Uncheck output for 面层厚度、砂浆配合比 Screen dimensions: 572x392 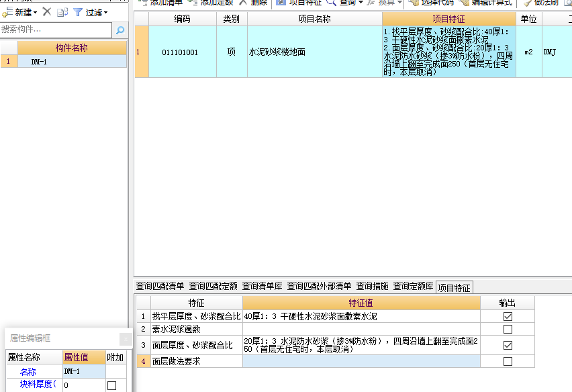pos(508,345)
